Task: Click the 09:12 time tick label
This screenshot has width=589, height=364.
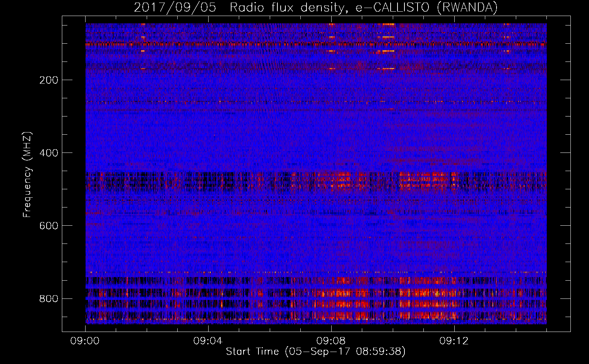Action: pos(454,341)
